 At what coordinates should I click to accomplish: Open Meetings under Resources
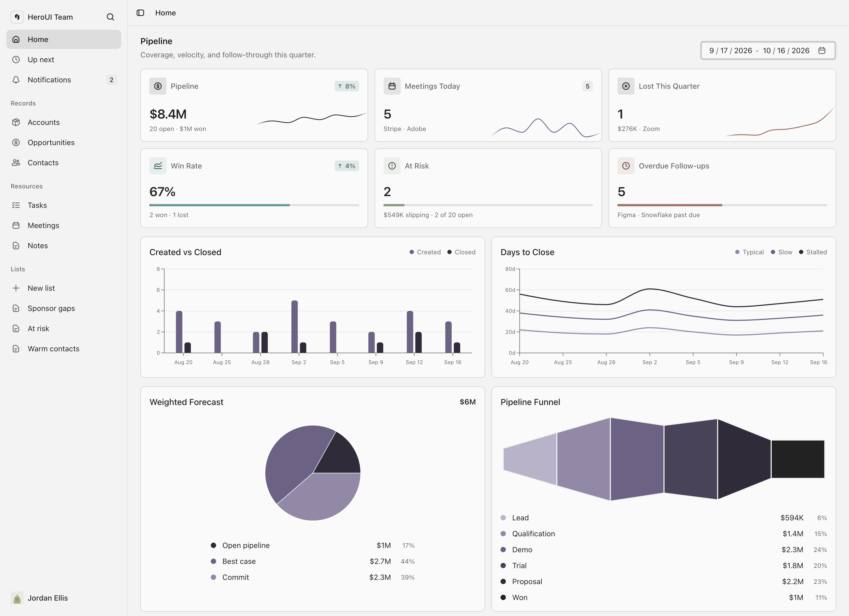click(64, 225)
